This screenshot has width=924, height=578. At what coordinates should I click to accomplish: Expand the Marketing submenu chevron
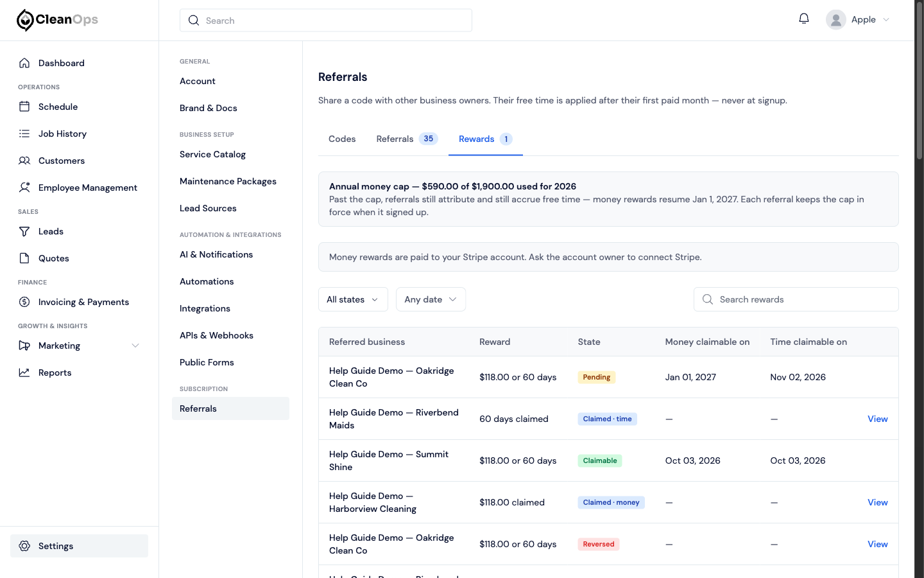pyautogui.click(x=135, y=346)
